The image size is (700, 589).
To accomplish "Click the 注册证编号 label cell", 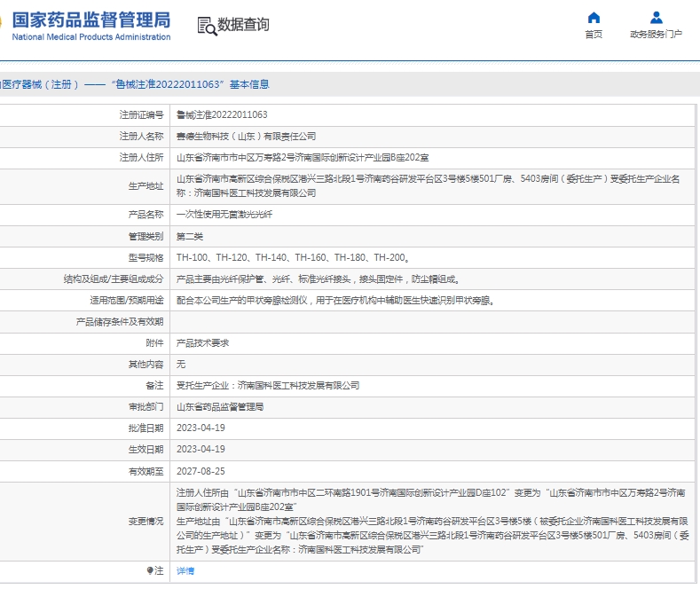I will tap(141, 115).
